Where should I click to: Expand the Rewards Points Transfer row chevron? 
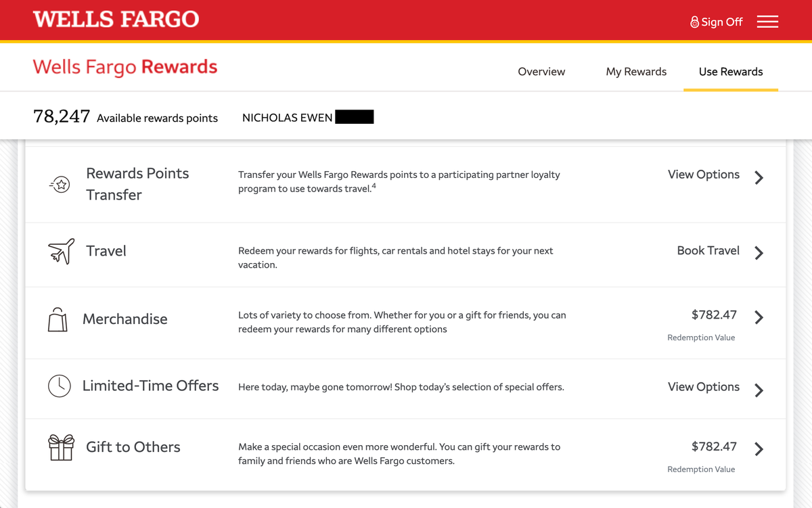tap(759, 178)
